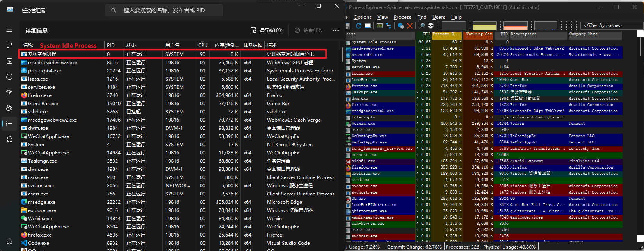Select 系统空闲进程 row in Task Manager
The image size is (644, 251).
click(179, 54)
